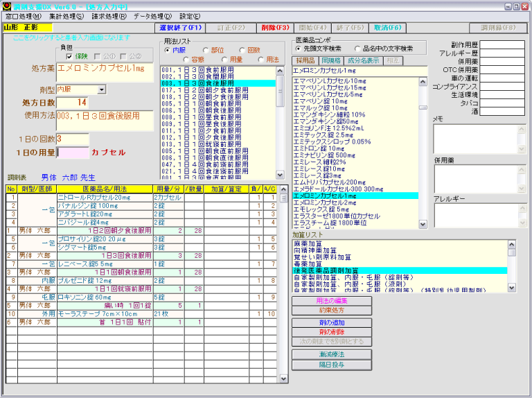Click the 1日の用量 input field
This screenshot has height=398, width=532.
coord(73,153)
